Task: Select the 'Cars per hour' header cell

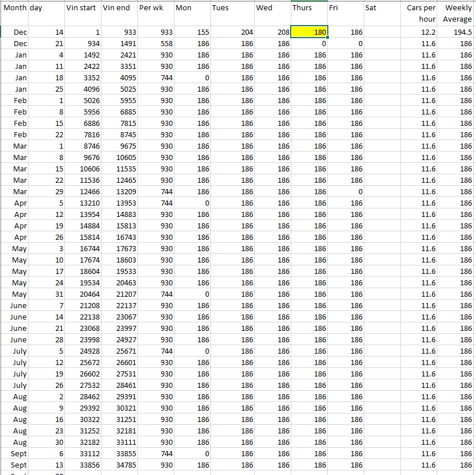Action: (420, 13)
